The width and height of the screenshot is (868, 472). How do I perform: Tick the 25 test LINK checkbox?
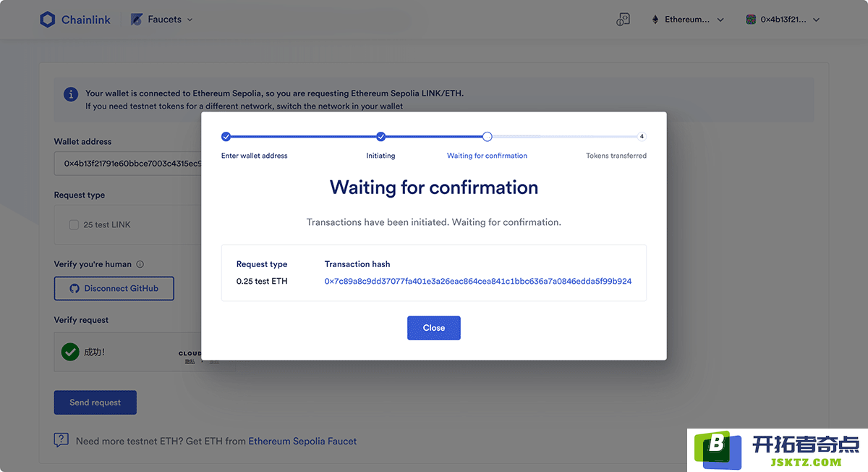point(74,224)
